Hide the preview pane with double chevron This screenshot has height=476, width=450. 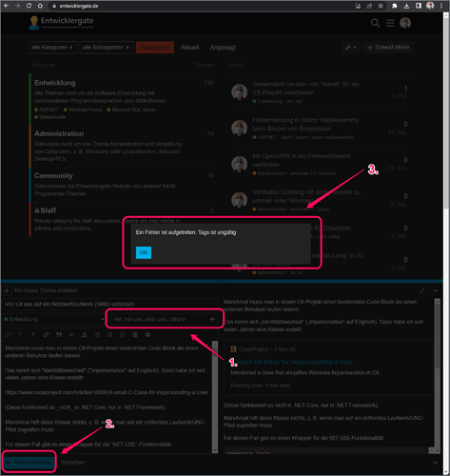[x=435, y=463]
